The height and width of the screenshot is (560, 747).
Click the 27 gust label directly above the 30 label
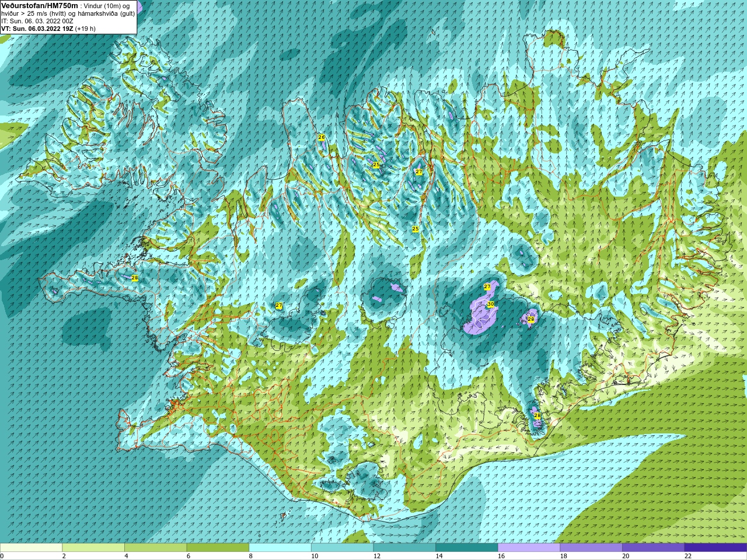pyautogui.click(x=487, y=287)
